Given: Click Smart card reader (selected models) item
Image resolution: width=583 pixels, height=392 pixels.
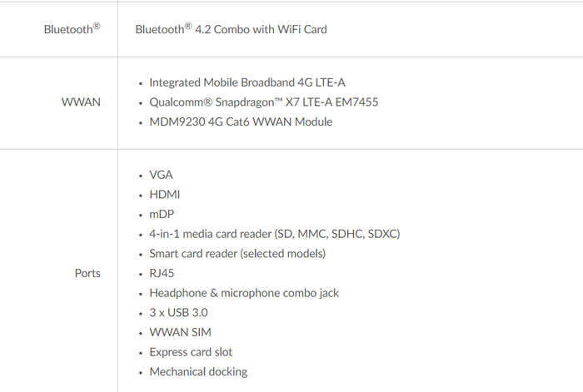Looking at the screenshot, I should point(237,253).
